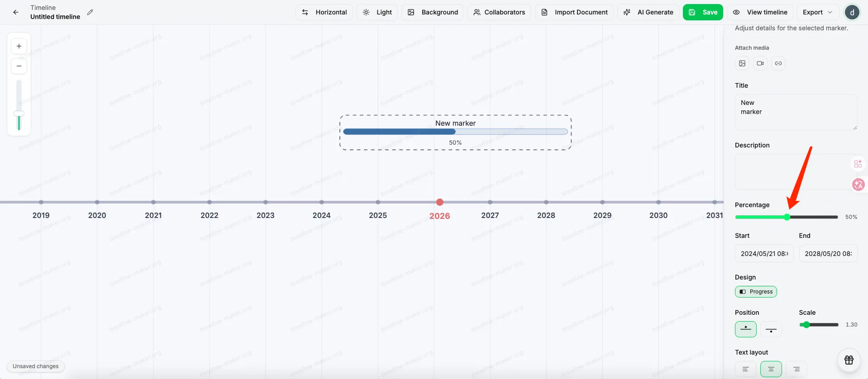868x379 pixels.
Task: Align text layout to center
Action: pyautogui.click(x=771, y=369)
